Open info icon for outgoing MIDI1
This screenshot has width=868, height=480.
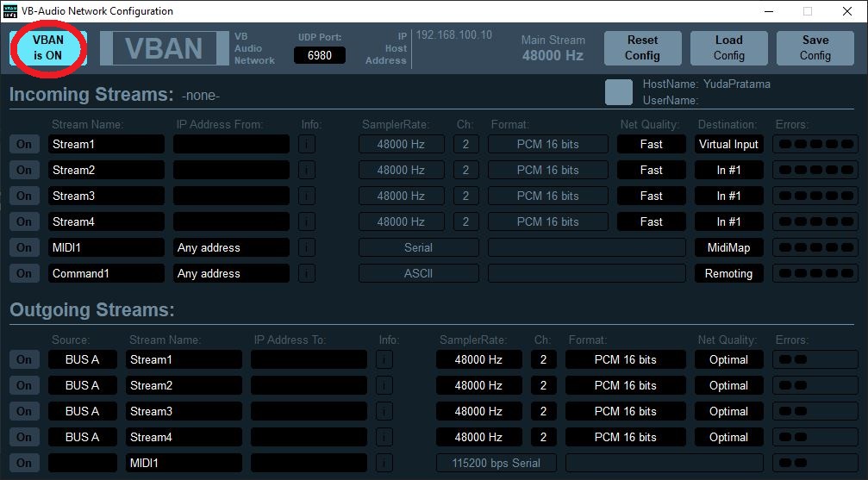point(384,463)
